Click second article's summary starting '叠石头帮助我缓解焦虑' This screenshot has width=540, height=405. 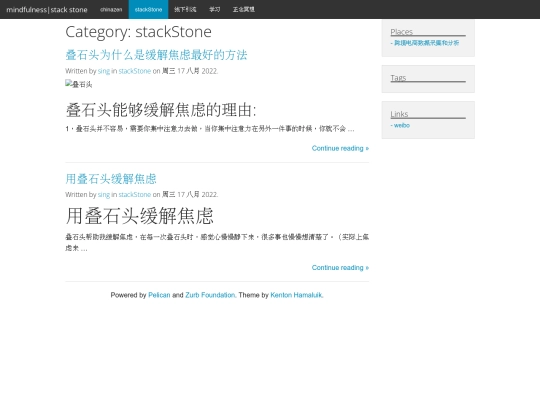coord(217,242)
